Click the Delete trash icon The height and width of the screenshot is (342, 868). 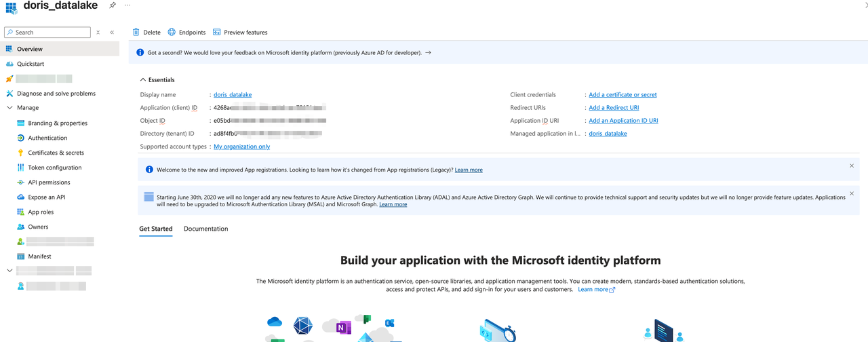point(136,32)
